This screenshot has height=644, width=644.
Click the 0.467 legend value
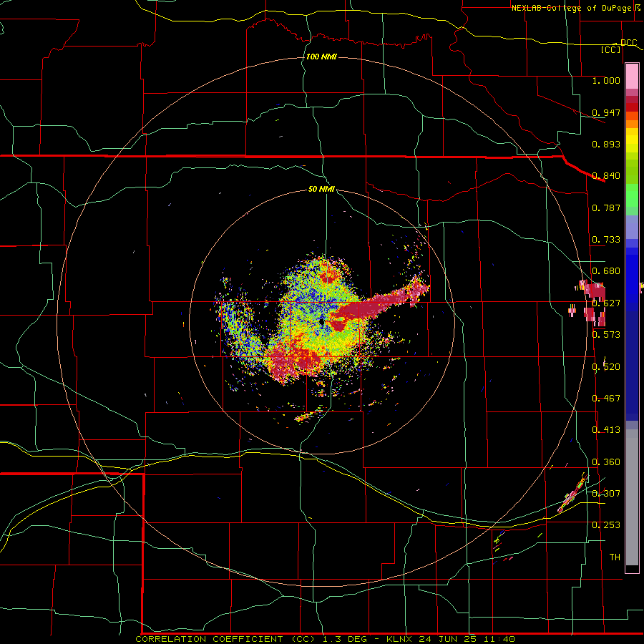tap(606, 398)
